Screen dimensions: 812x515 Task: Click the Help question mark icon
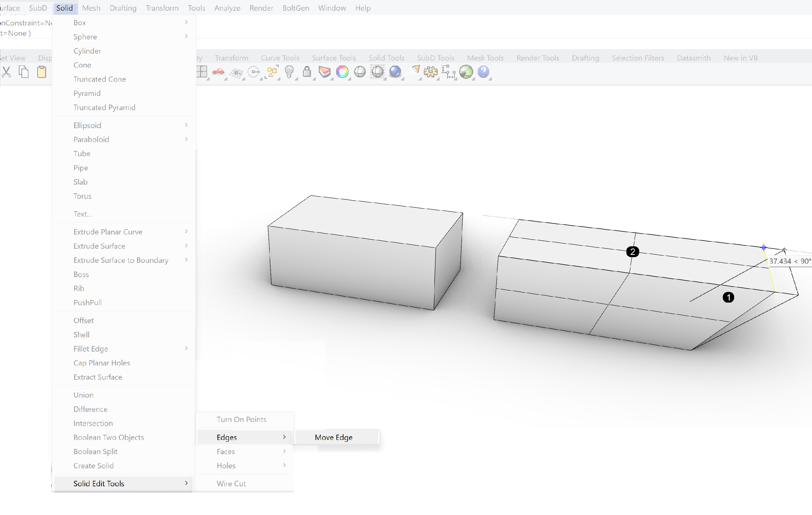click(x=483, y=72)
